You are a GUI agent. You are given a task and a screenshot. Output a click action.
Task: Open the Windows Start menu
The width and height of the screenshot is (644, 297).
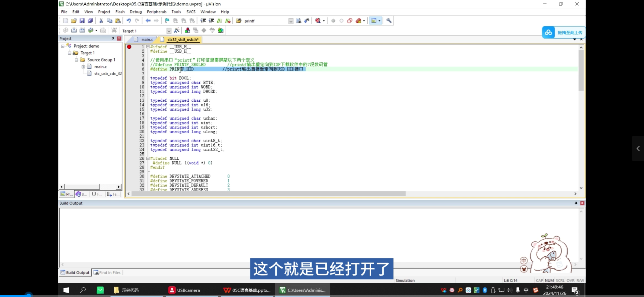[66, 290]
